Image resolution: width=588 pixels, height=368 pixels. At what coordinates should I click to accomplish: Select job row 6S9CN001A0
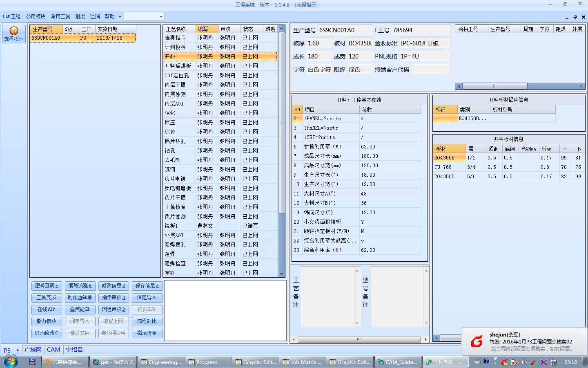(x=83, y=38)
